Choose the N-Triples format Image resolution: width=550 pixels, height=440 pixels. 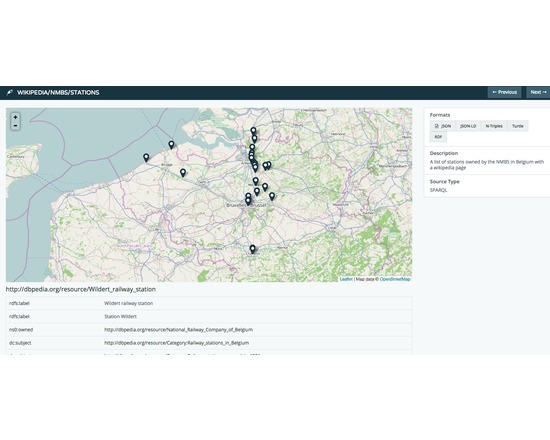click(494, 126)
